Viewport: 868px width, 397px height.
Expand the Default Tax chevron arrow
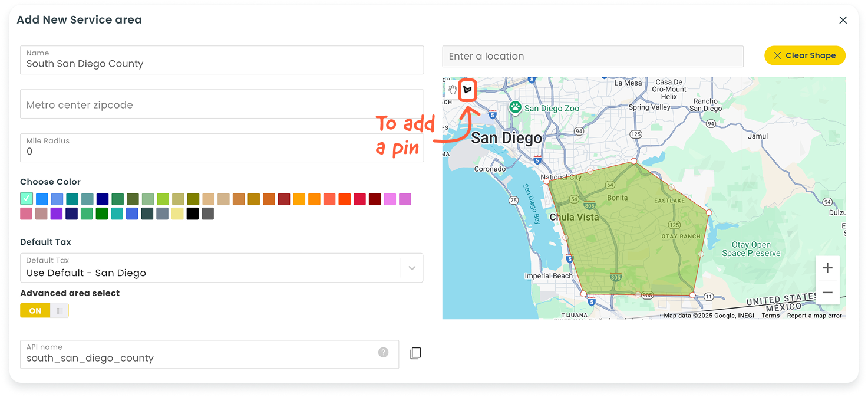click(412, 268)
